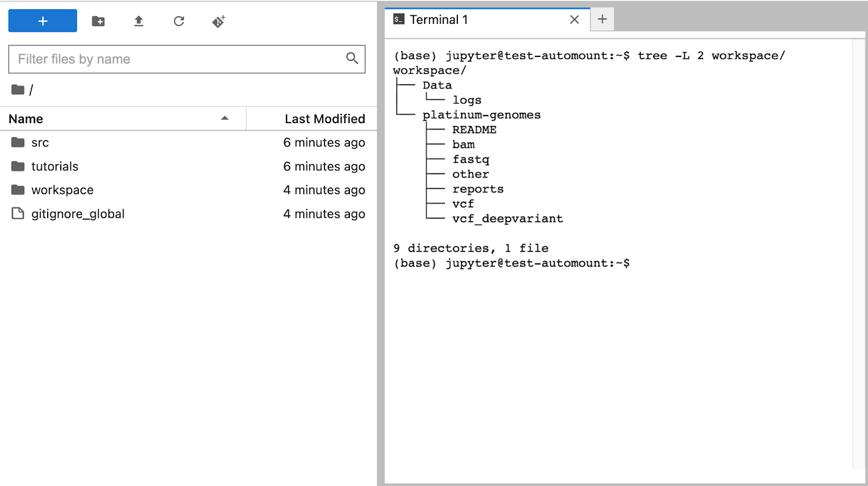
Task: Click 'Data' in the terminal tree
Action: pos(437,85)
